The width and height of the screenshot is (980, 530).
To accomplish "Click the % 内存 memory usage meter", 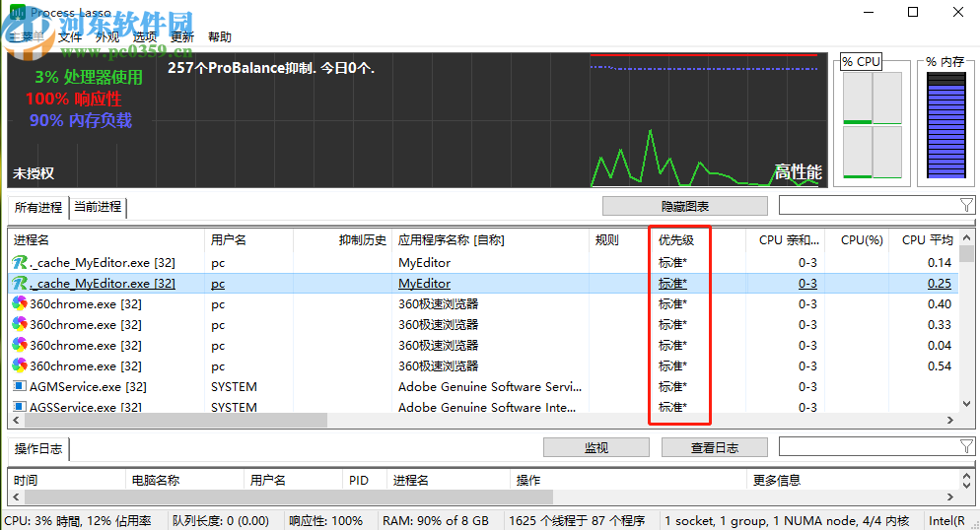I will tap(946, 125).
